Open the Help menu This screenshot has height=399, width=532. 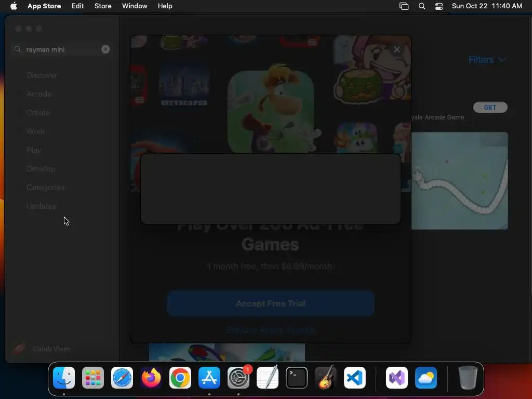[165, 6]
